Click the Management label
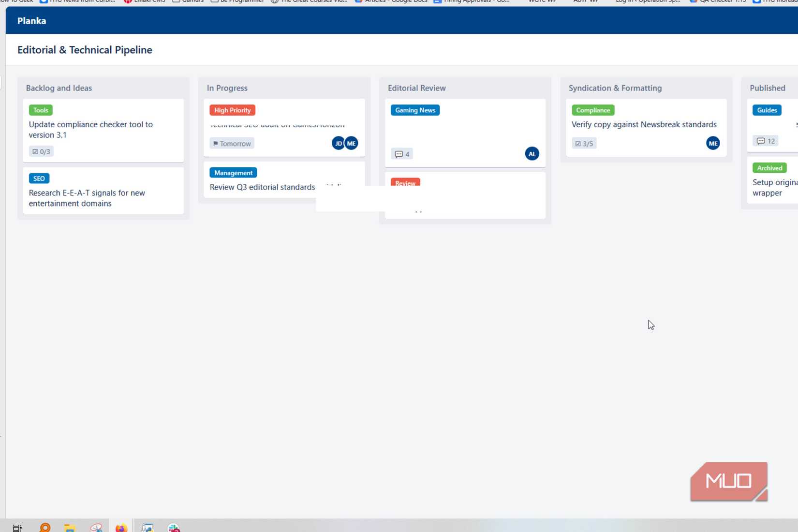Viewport: 798px width, 532px height. click(x=234, y=173)
